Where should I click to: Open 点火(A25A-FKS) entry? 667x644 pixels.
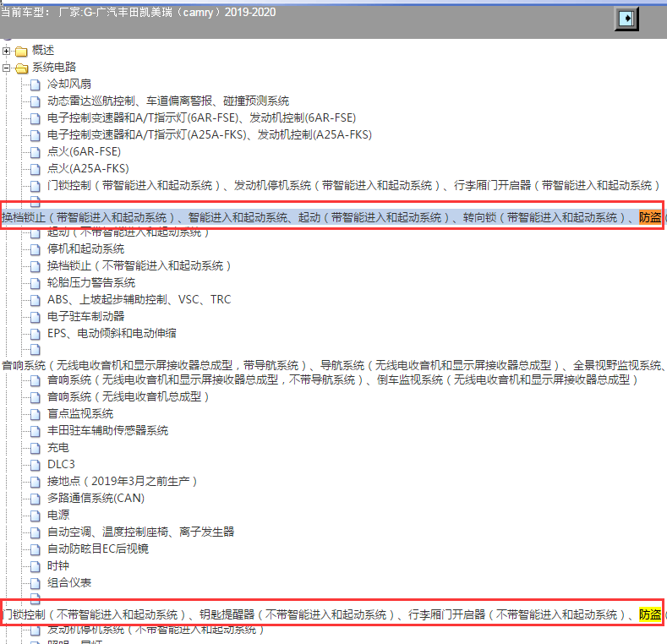88,168
